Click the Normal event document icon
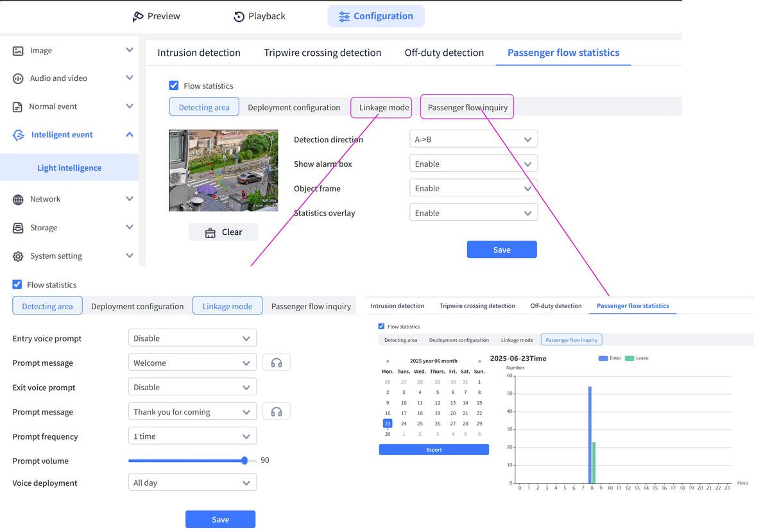This screenshot has width=770, height=532. pyautogui.click(x=18, y=107)
